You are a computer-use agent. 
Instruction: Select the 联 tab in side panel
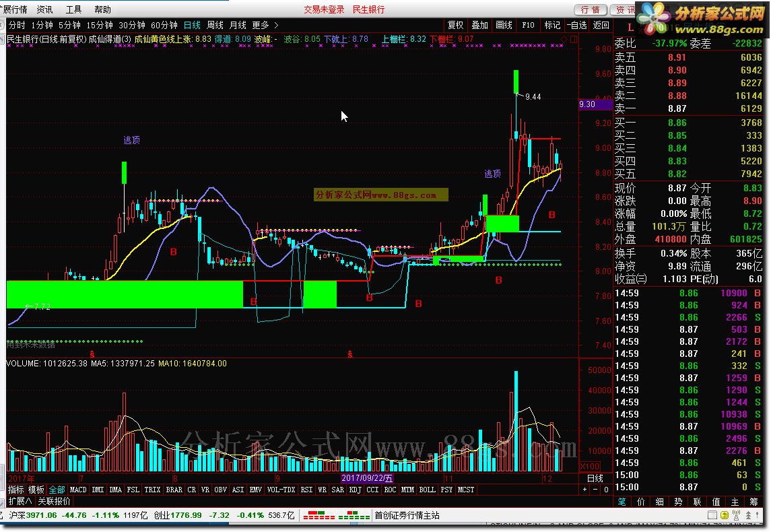coord(697,502)
